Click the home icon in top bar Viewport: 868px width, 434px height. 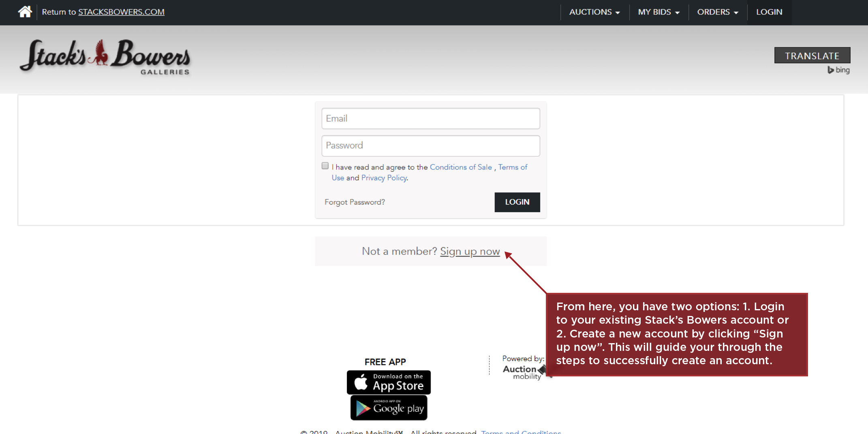click(x=25, y=12)
